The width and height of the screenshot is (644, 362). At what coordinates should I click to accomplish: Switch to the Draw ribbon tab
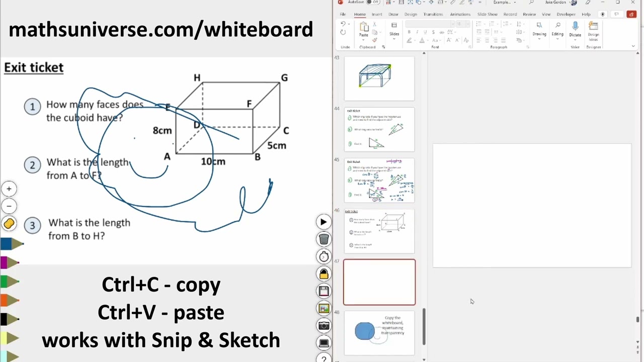click(x=393, y=14)
